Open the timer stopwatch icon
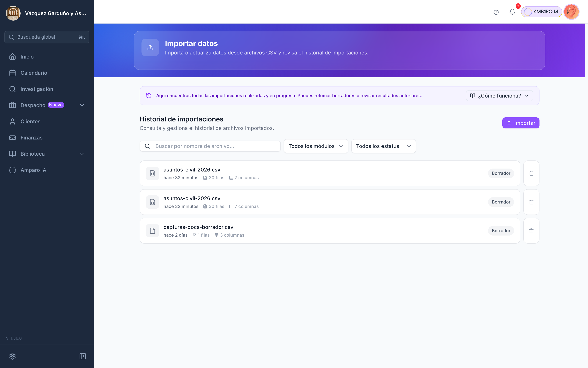The image size is (588, 368). [x=496, y=12]
